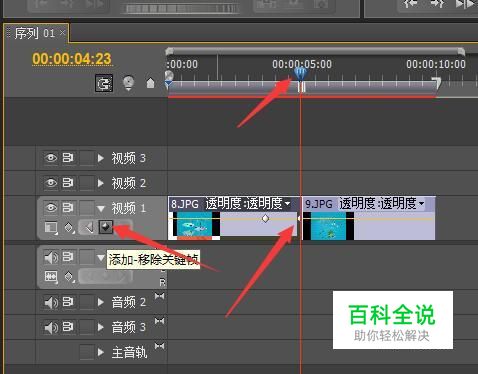
Task: Switch to the 序列 01 tab
Action: click(x=34, y=33)
